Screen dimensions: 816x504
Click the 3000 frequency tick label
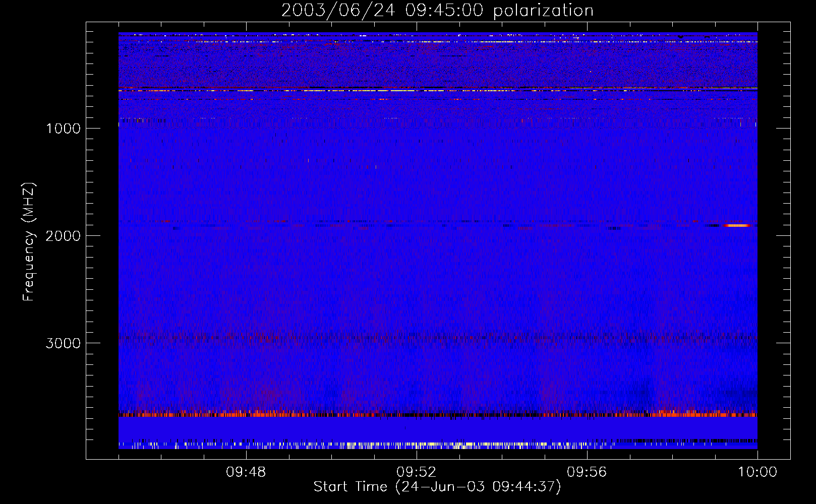(63, 343)
